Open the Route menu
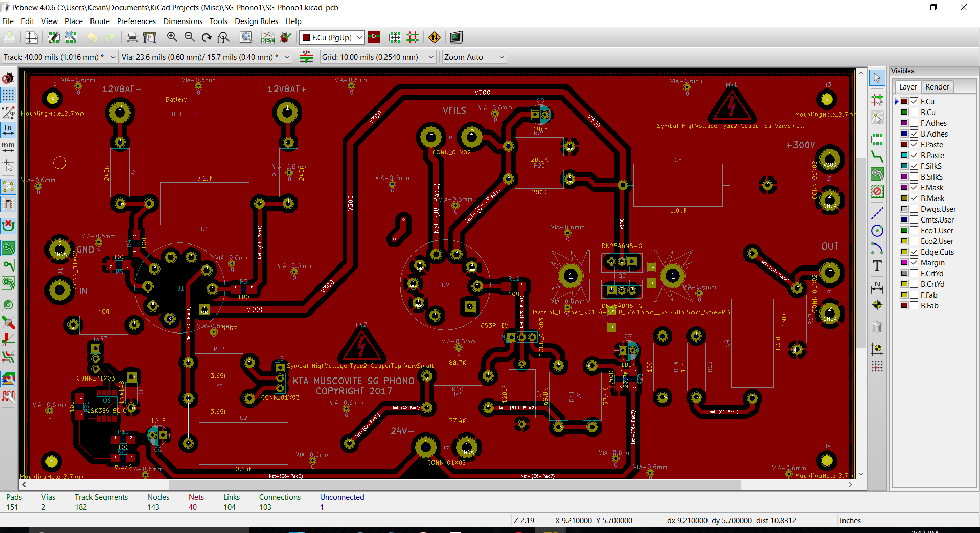 pyautogui.click(x=100, y=21)
